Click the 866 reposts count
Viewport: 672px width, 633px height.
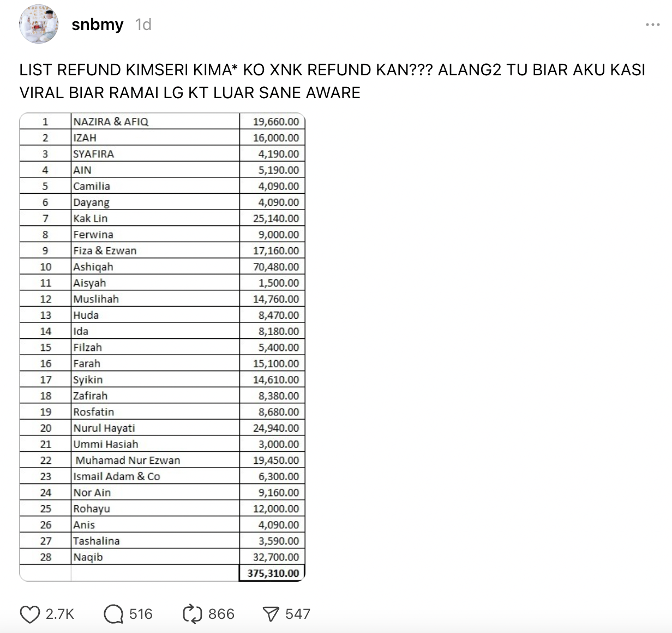pos(221,614)
